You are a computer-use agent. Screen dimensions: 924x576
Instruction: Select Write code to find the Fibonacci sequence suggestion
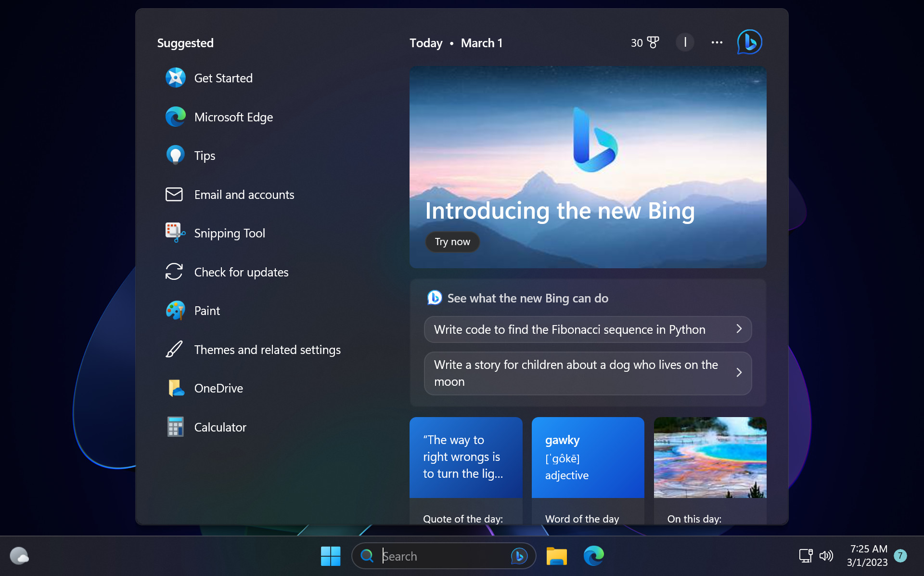pos(588,329)
